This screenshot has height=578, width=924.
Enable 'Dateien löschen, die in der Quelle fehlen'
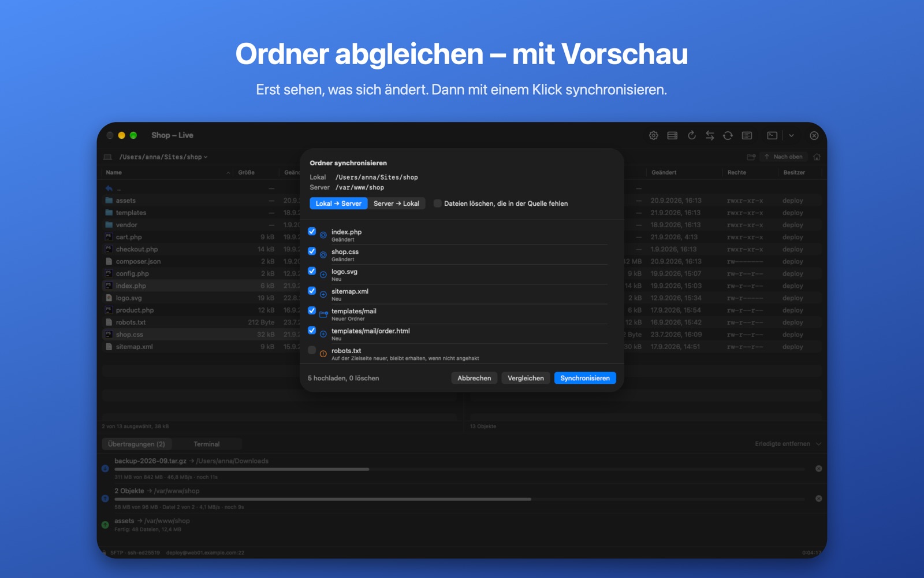click(x=437, y=203)
